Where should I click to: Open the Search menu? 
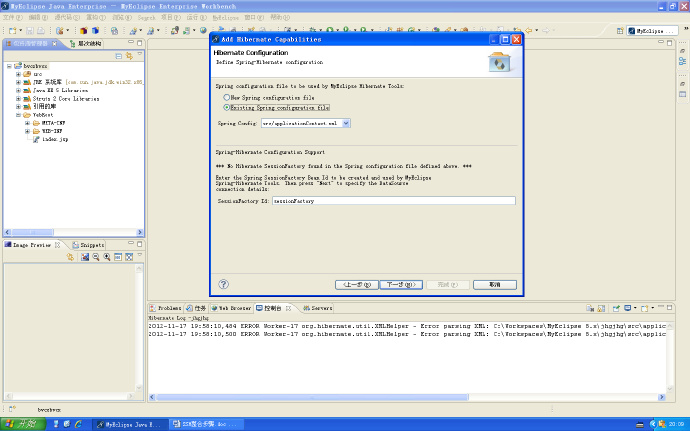(147, 18)
